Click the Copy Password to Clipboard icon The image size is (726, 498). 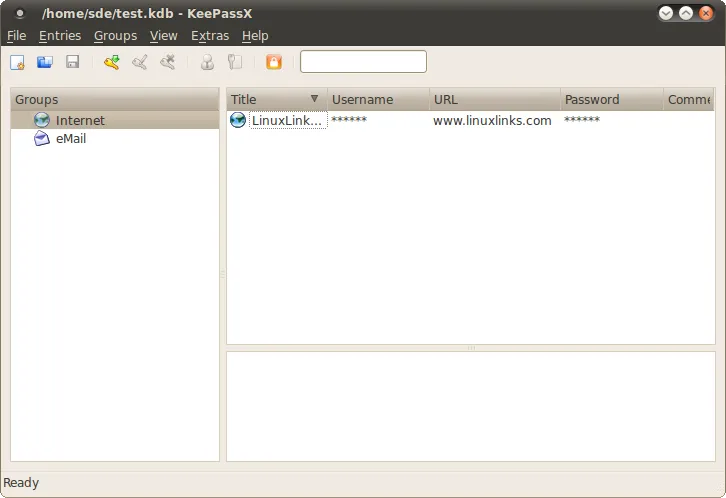[x=235, y=62]
